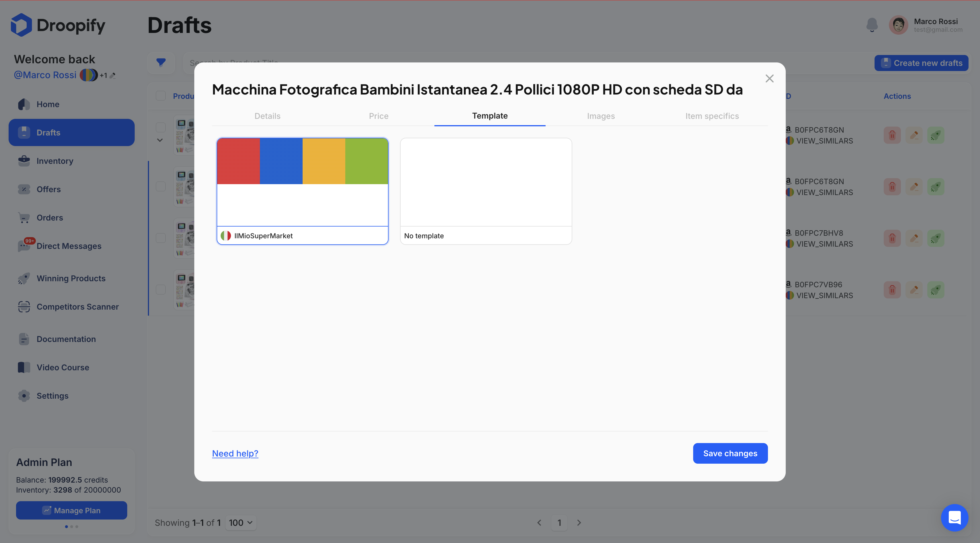Switch to the Item specifics tab
980x543 pixels.
point(712,116)
